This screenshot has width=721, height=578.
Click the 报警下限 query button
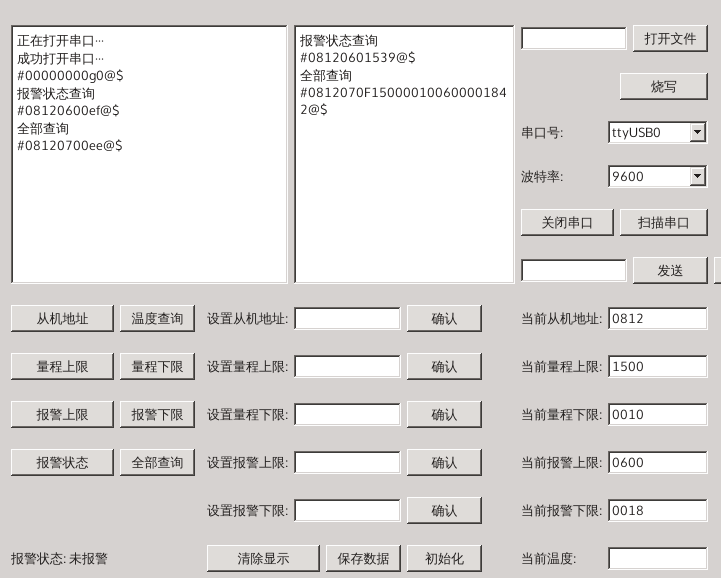tap(157, 414)
